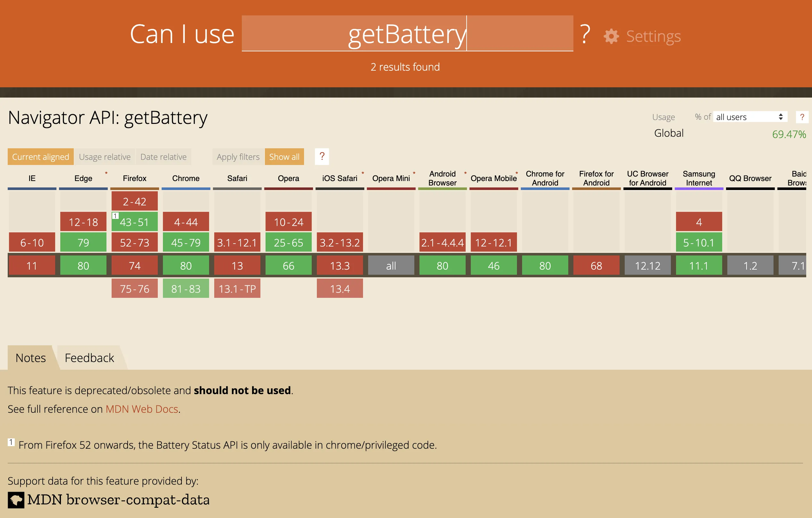Click the asterisk next to the Edge header
Image resolution: width=812 pixels, height=518 pixels.
click(x=106, y=173)
